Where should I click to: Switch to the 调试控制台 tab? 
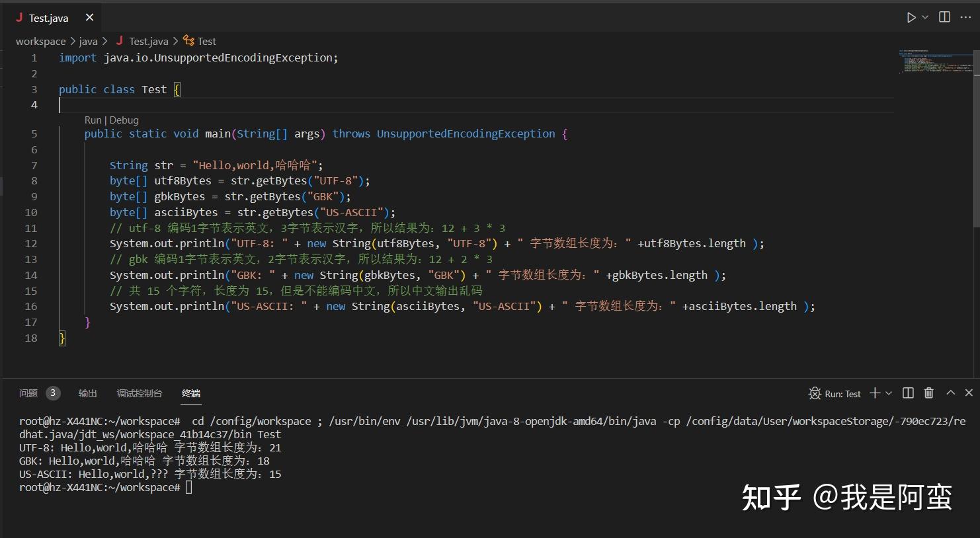tap(140, 393)
